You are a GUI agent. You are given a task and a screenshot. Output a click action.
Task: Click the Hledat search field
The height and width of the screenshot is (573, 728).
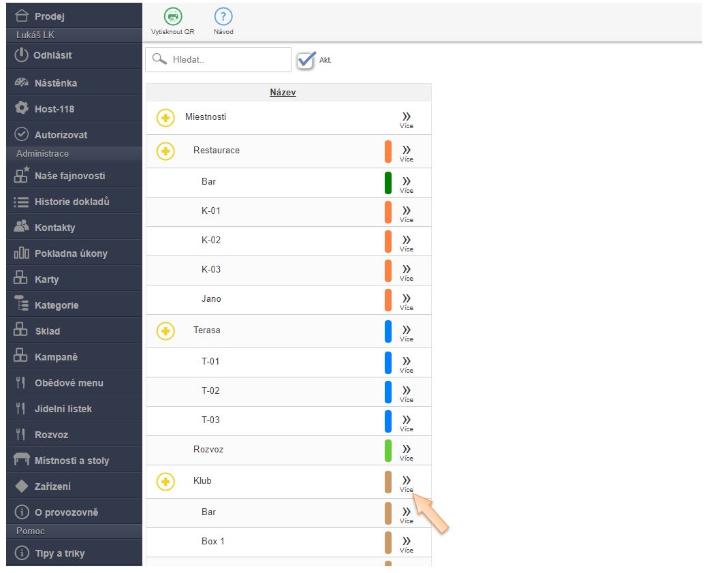(x=226, y=59)
